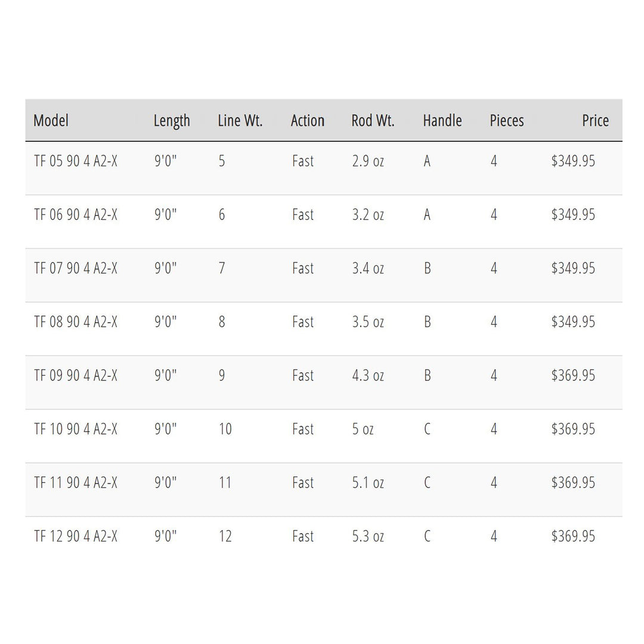Screen dimensions: 644x644
Task: Click the Pieces column header
Action: click(x=507, y=120)
